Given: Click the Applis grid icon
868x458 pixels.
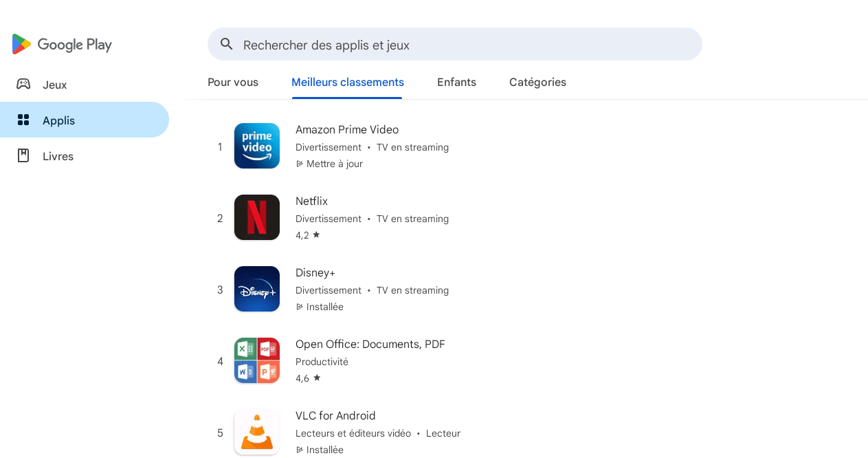Looking at the screenshot, I should (x=23, y=120).
